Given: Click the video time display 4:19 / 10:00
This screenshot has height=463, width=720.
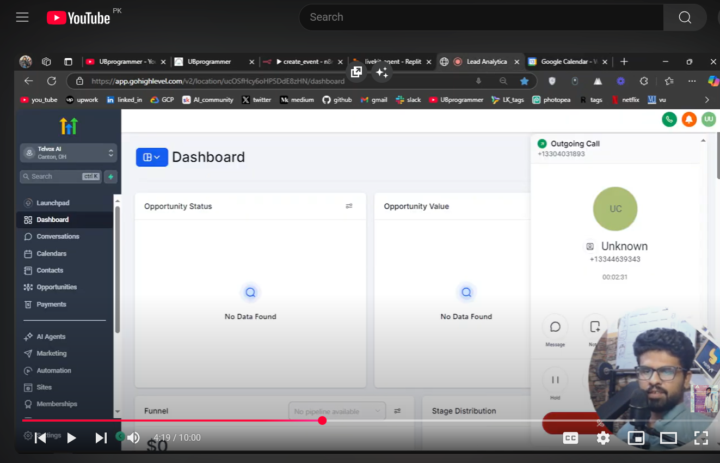Looking at the screenshot, I should pos(177,438).
